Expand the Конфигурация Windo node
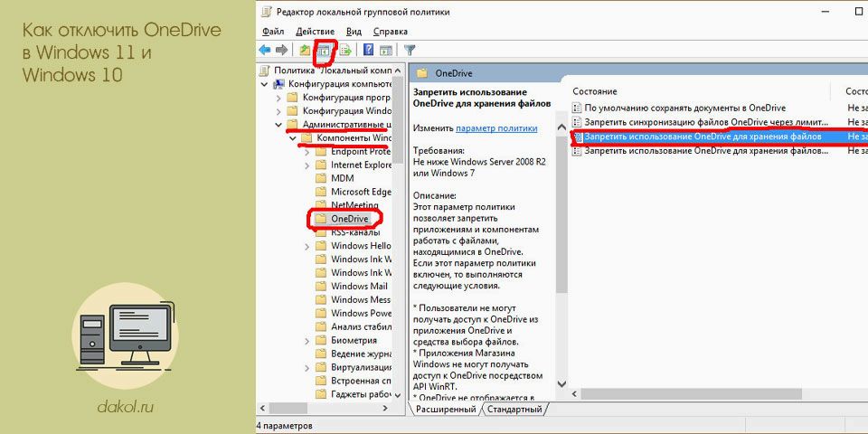 (279, 110)
